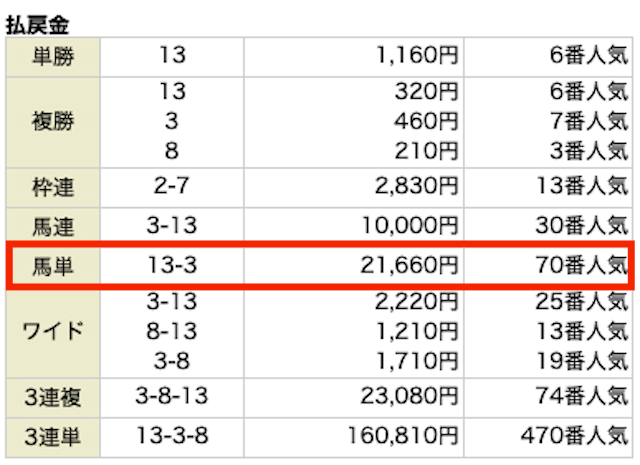
Task: Select the 13-3-8 combination cell
Action: pos(172,435)
